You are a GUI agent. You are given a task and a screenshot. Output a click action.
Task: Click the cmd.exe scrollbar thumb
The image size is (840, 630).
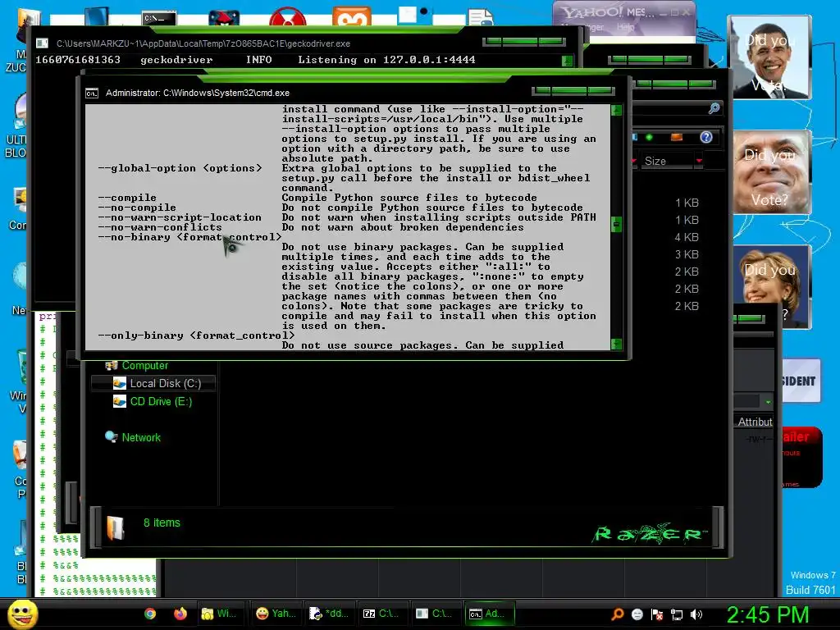617,224
